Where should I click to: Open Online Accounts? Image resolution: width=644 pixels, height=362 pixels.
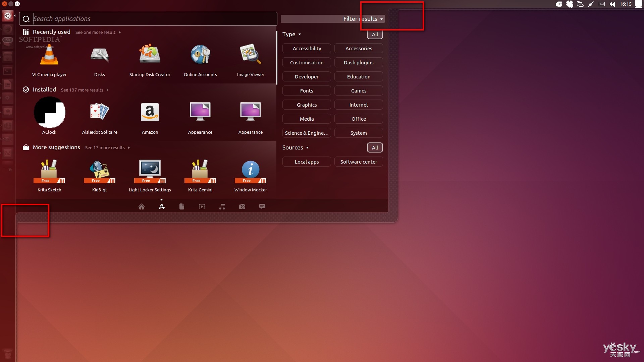[200, 60]
